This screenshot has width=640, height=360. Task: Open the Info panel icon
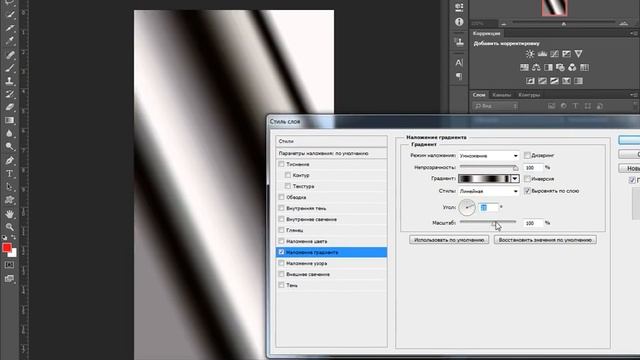coord(459,22)
